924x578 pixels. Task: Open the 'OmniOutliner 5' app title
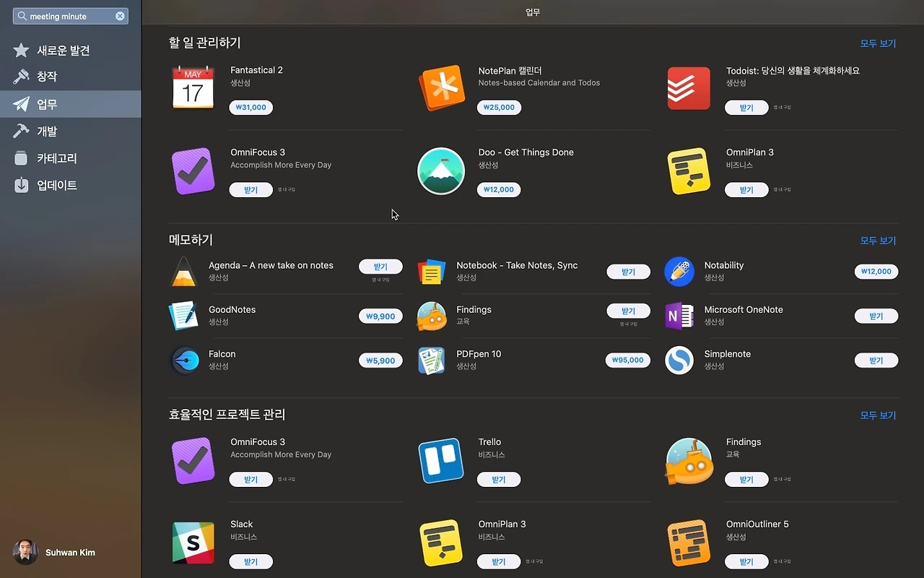[x=757, y=525]
